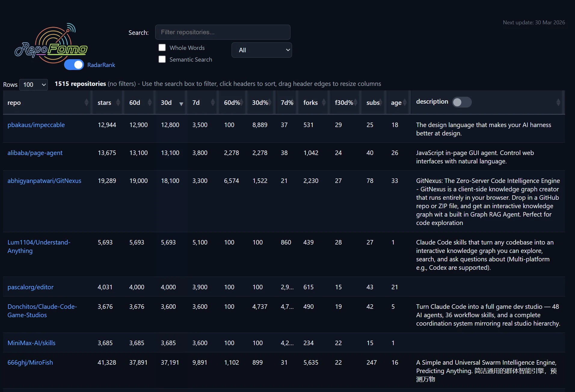Viewport: 575px width, 392px height.
Task: Click the forks column sort arrows icon
Action: pos(324,102)
